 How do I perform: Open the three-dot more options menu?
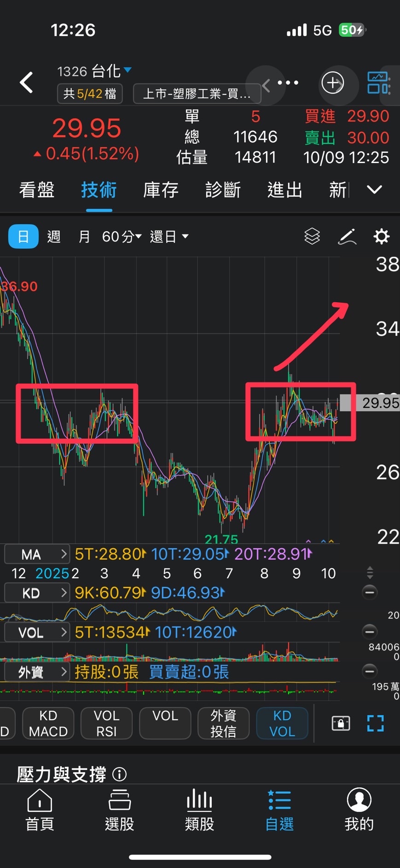pyautogui.click(x=289, y=83)
